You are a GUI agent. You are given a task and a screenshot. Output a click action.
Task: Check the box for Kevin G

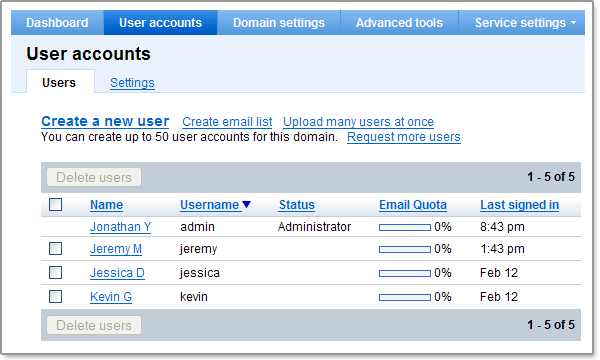[x=55, y=296]
